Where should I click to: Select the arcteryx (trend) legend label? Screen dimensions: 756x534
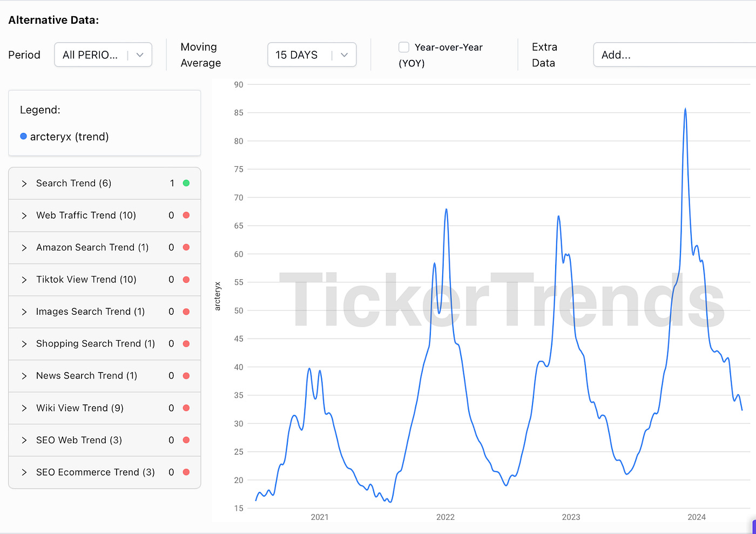[69, 137]
